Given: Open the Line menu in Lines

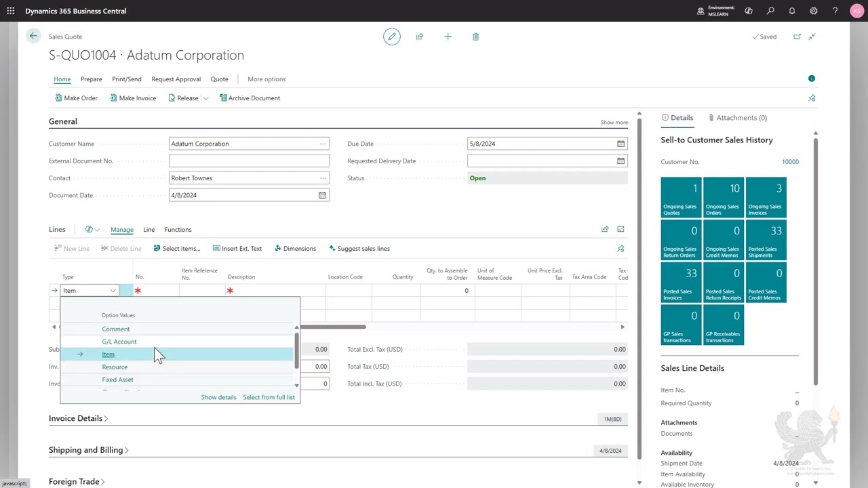Looking at the screenshot, I should (x=149, y=230).
